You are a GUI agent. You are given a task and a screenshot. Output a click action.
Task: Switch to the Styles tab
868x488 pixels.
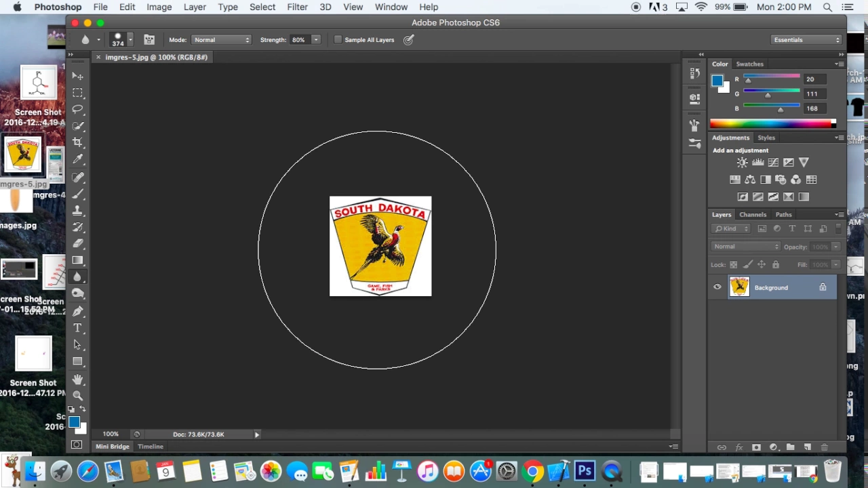pos(766,138)
